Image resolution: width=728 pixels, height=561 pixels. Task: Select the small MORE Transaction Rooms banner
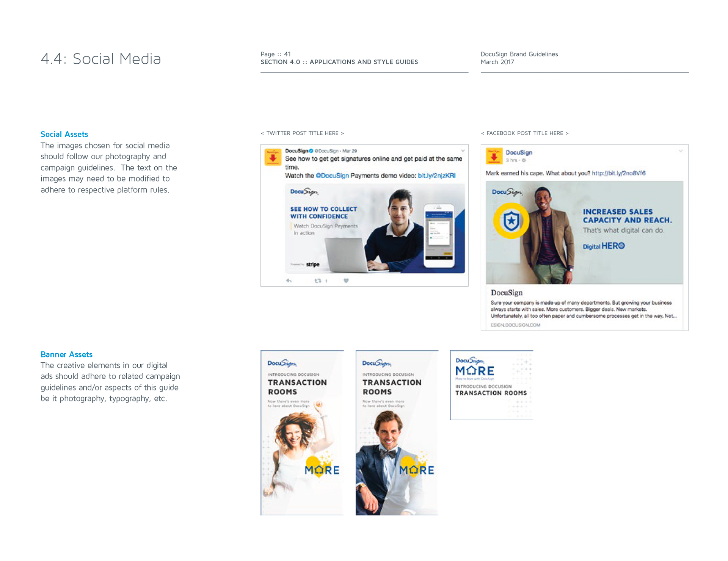[x=491, y=385]
